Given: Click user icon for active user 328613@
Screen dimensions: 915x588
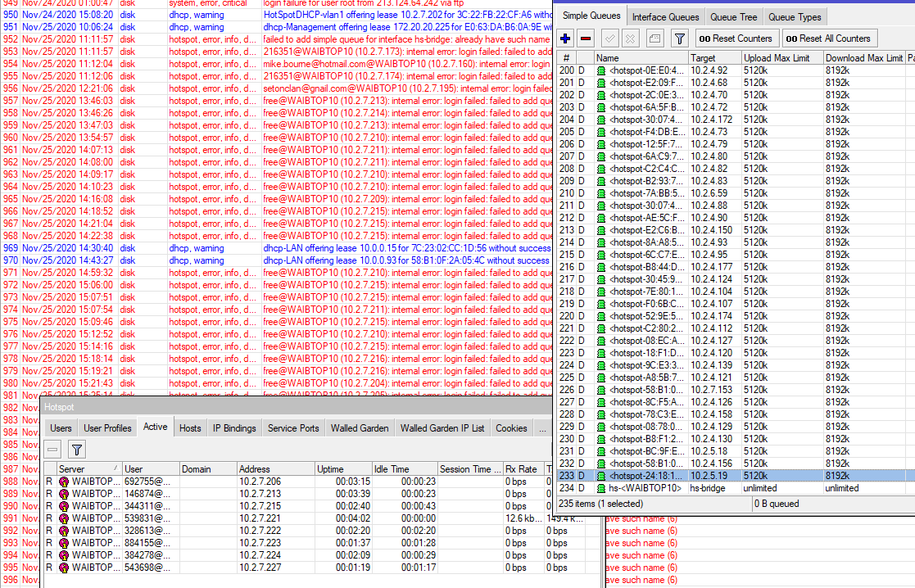Looking at the screenshot, I should 64,531.
